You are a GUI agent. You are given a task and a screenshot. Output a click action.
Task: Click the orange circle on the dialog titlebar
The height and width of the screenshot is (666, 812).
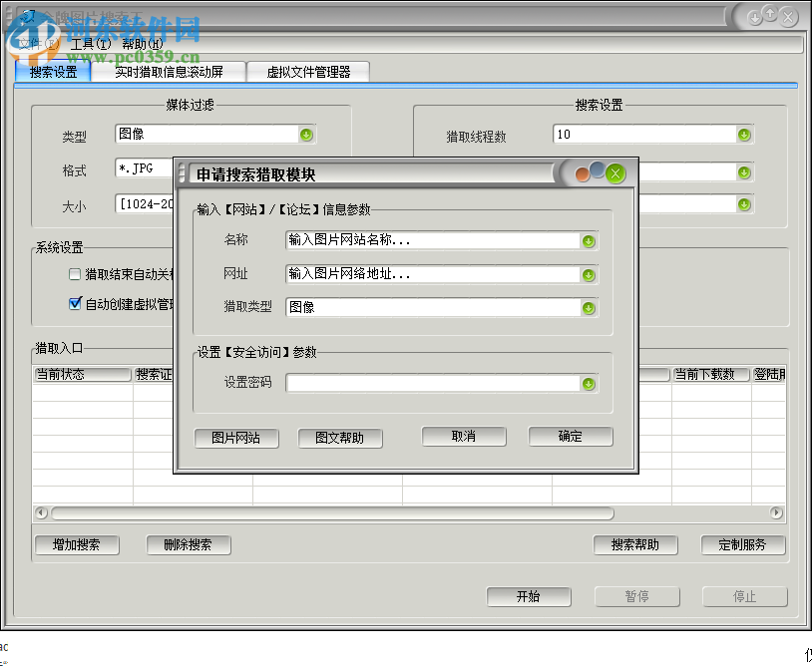582,171
